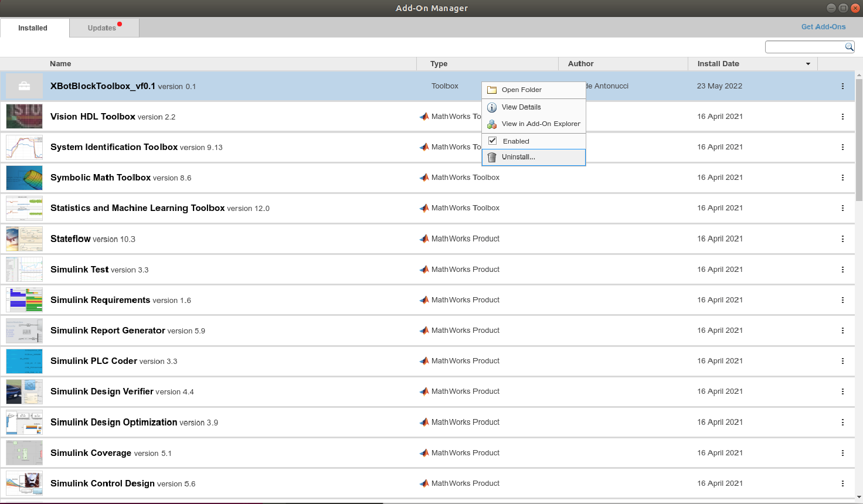
Task: Open options menu for Simulink Report Generator
Action: 842,331
